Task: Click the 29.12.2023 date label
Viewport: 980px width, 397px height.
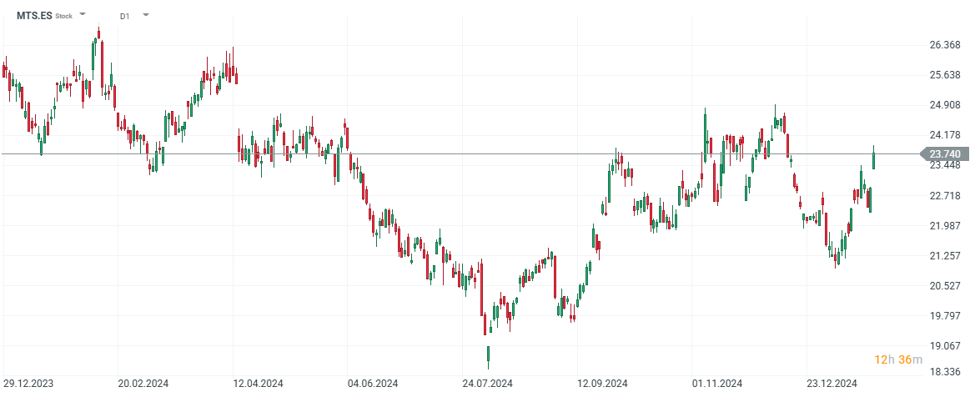Action: coord(30,384)
